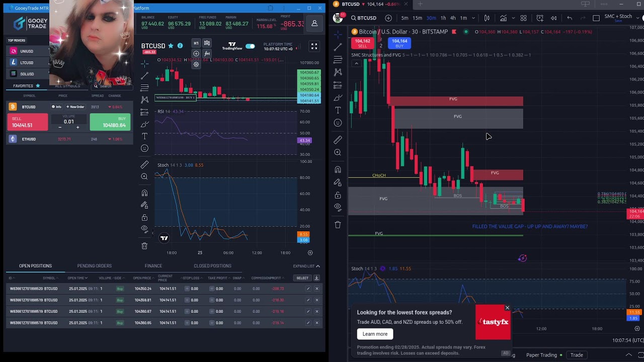Open candlestick chart style in GooeyTrade

[x=207, y=43]
